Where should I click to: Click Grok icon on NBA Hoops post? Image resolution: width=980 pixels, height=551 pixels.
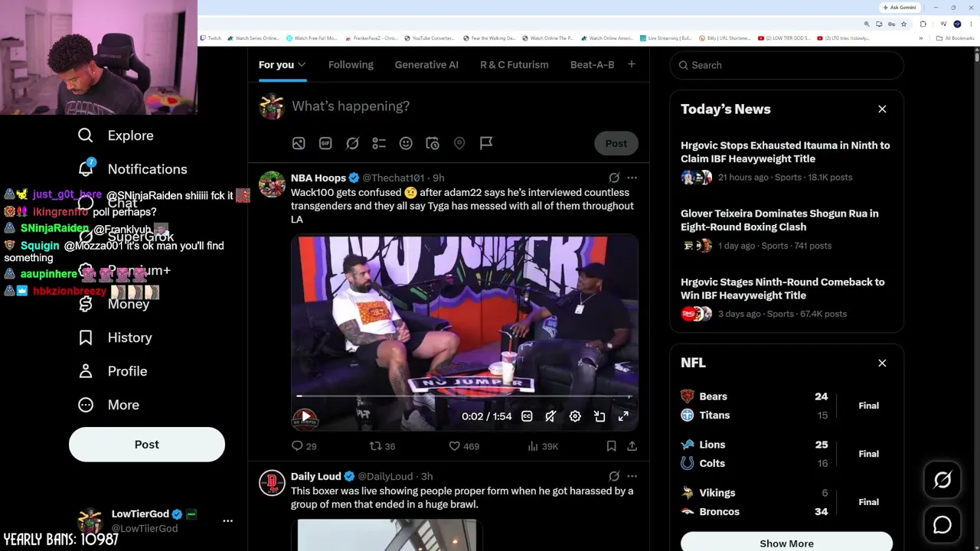point(614,178)
